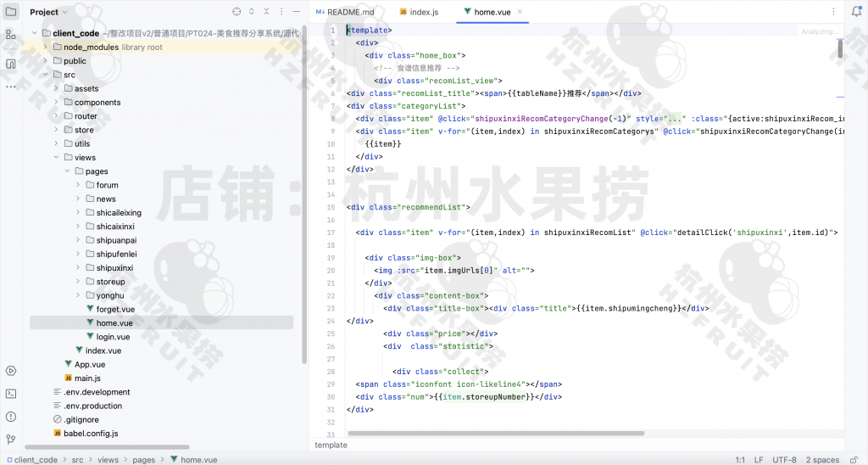Click the UTF-8 encoding in status bar
The width and height of the screenshot is (868, 465).
[784, 459]
